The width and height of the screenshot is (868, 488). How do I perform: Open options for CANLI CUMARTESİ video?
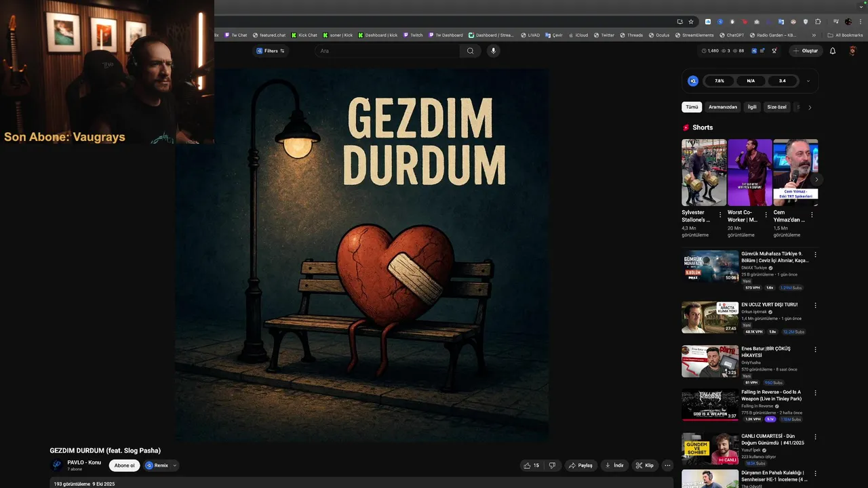[815, 437]
